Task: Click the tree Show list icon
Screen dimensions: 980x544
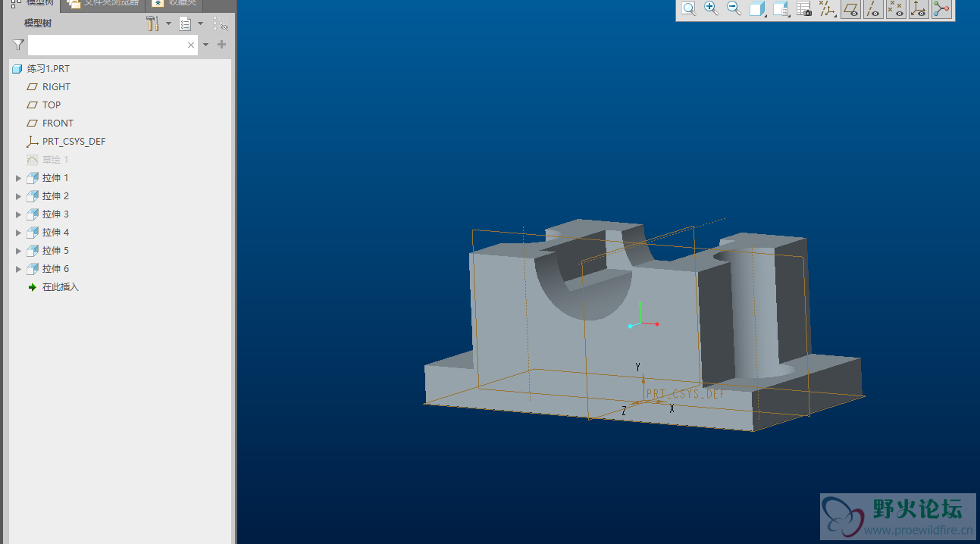Action: (x=185, y=23)
